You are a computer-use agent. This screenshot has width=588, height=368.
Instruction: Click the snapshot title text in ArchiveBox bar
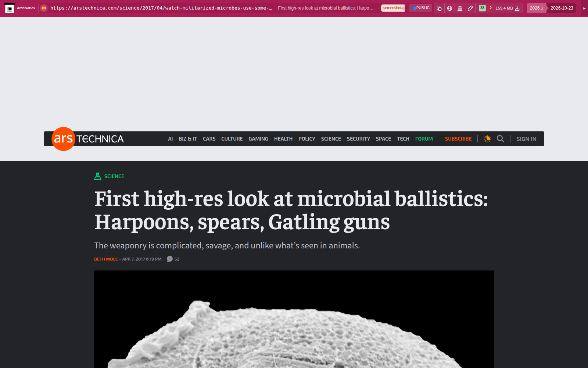pos(326,8)
